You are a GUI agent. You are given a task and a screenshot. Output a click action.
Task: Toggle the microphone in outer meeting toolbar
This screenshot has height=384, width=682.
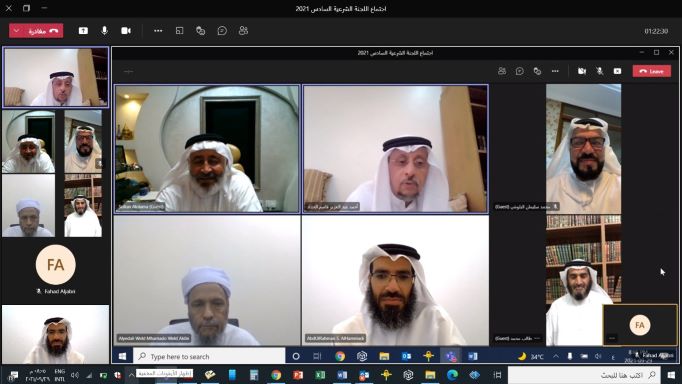[104, 30]
